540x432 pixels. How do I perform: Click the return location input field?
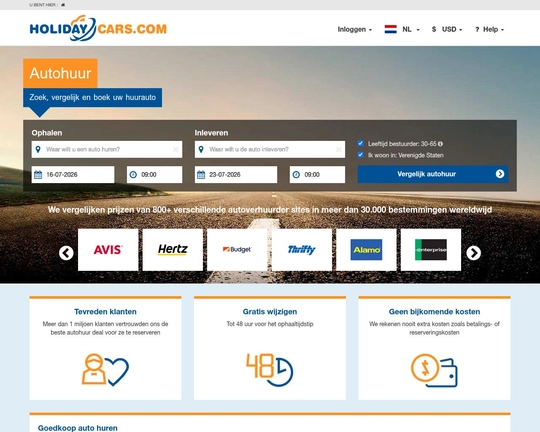point(270,149)
